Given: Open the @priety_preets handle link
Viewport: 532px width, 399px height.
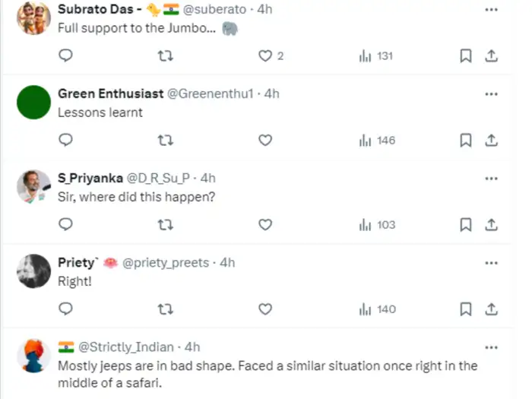Looking at the screenshot, I should pos(166,262).
